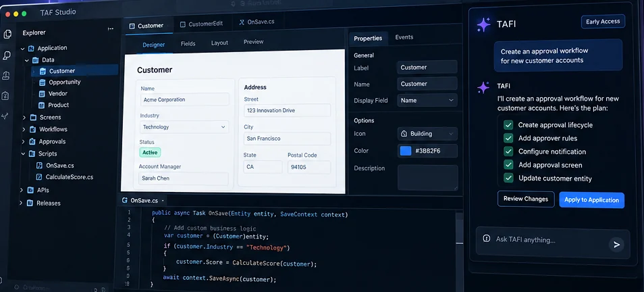
Task: Click the Street field 123 Innovation Drive
Action: coord(287,110)
